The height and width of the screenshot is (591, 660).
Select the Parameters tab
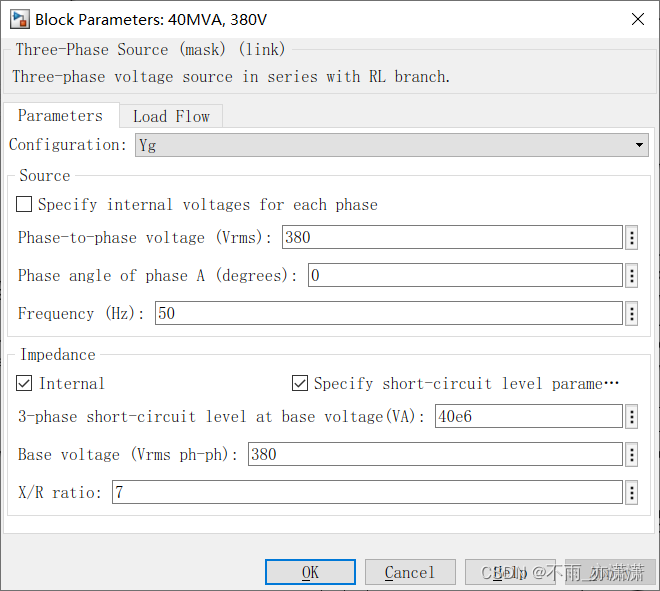(60, 116)
